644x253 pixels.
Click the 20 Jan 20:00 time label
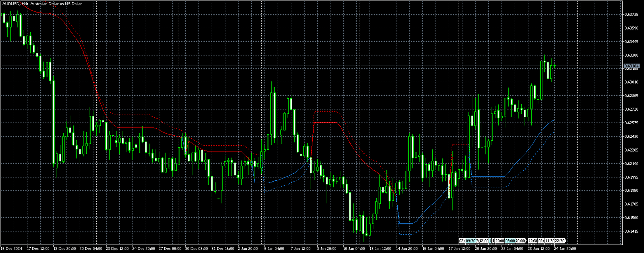(486, 248)
